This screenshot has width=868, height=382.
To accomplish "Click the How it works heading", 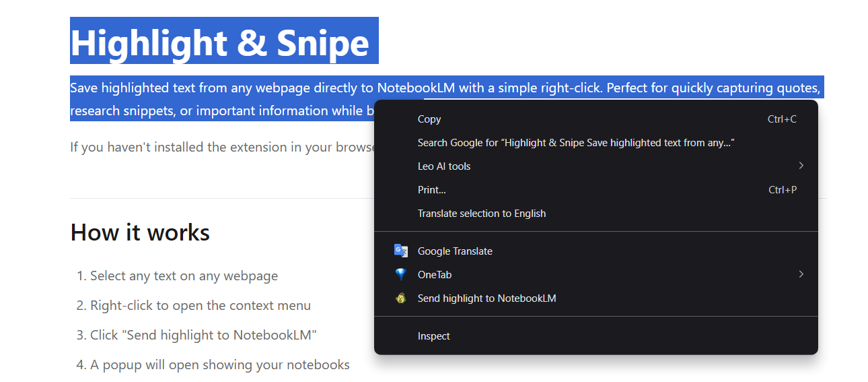I will point(140,232).
